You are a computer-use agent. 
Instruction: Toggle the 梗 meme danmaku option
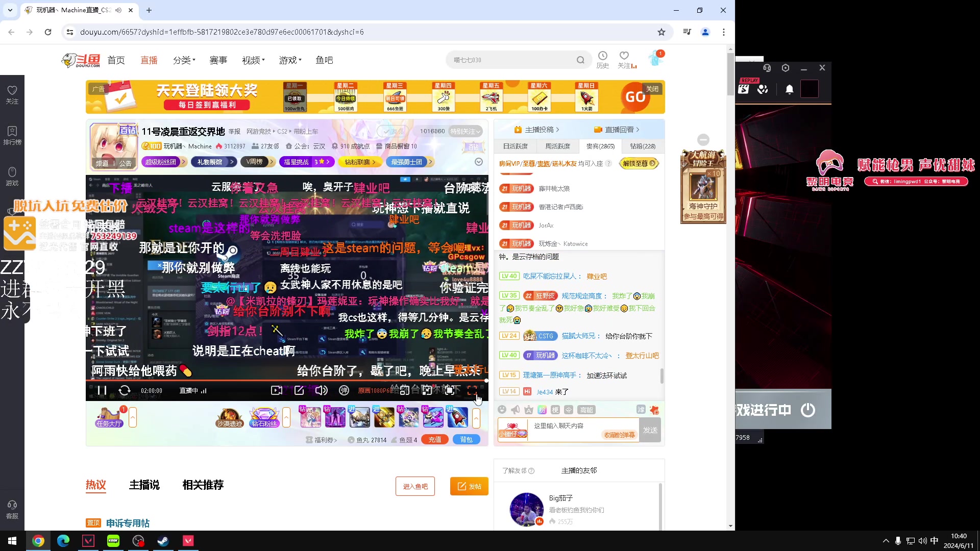click(x=555, y=410)
